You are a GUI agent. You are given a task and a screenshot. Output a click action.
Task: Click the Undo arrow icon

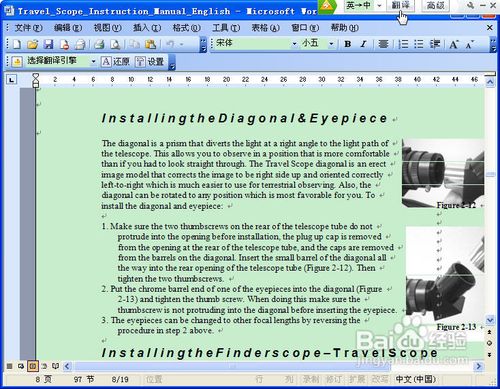point(170,44)
